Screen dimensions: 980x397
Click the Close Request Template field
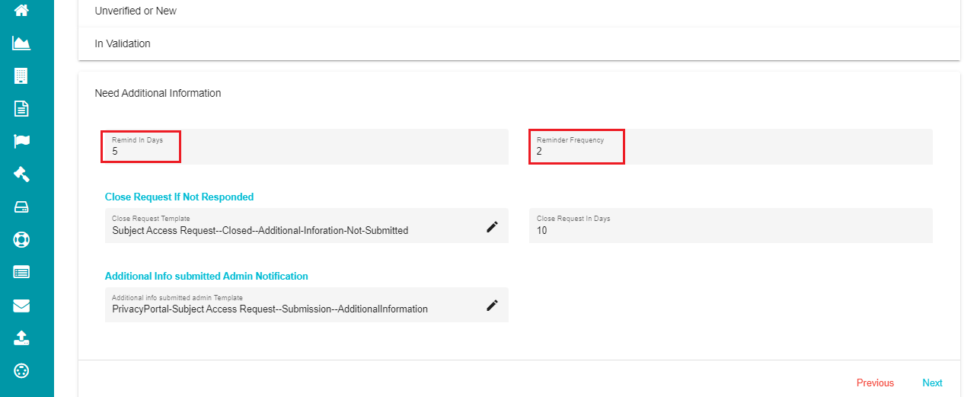click(307, 226)
